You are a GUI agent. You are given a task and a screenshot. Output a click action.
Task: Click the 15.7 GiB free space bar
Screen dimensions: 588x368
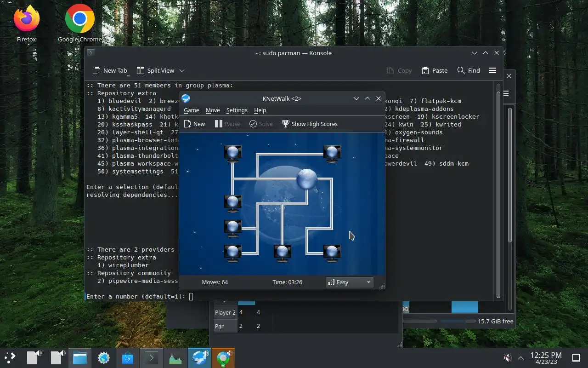(x=458, y=321)
